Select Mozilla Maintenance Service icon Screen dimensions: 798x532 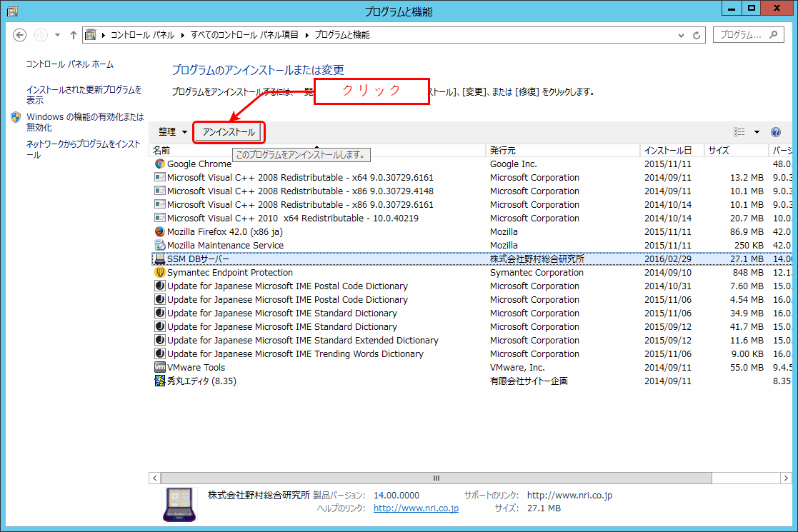[160, 245]
